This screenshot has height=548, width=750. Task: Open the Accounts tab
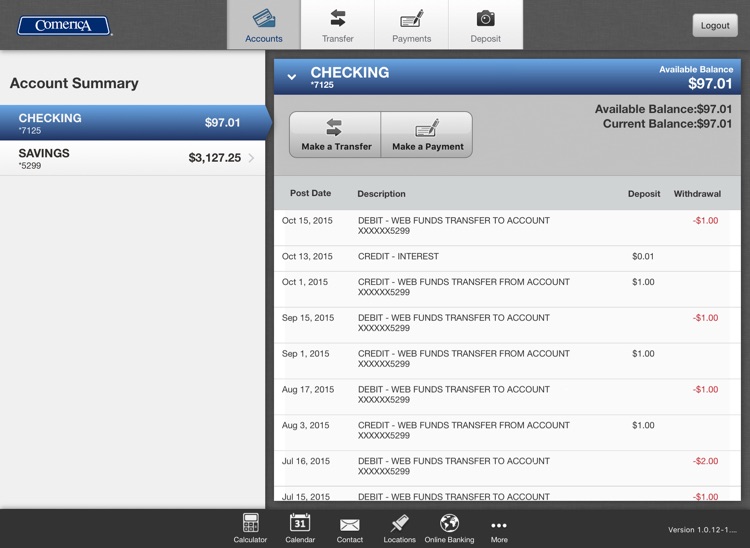click(x=264, y=25)
